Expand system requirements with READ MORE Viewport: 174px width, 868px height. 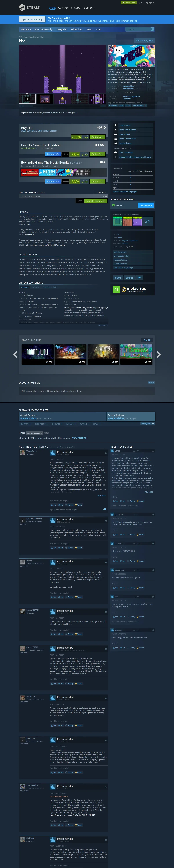click(103, 325)
